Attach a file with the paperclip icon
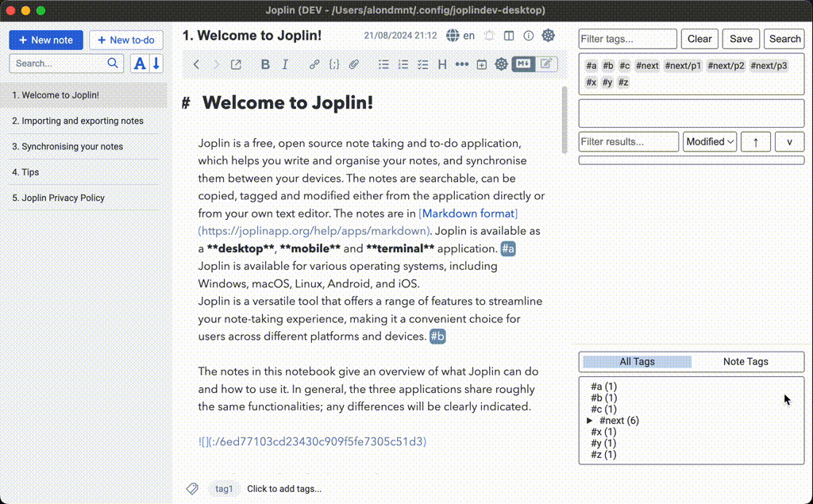 tap(354, 64)
